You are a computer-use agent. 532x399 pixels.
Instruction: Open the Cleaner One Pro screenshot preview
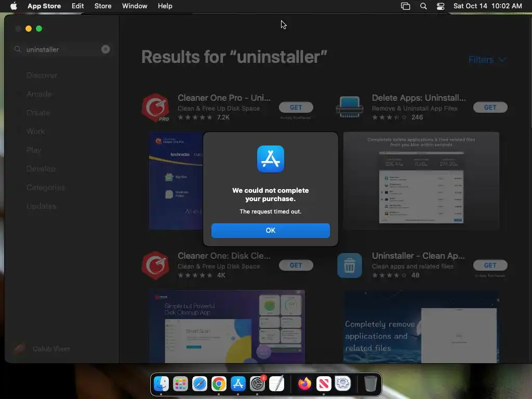click(176, 181)
